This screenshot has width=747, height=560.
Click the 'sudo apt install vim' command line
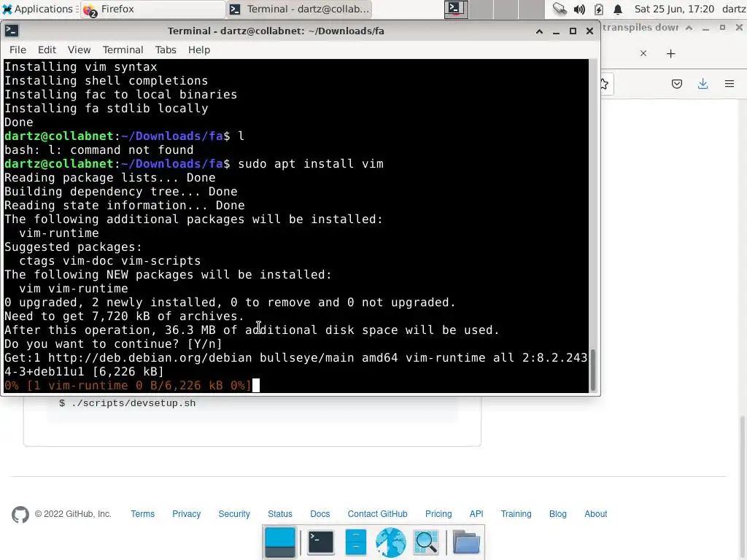[311, 164]
